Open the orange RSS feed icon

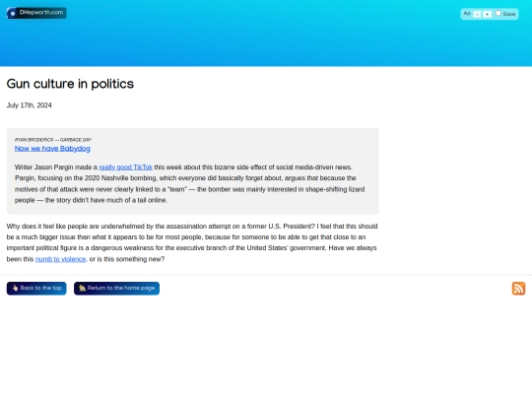[x=518, y=289]
